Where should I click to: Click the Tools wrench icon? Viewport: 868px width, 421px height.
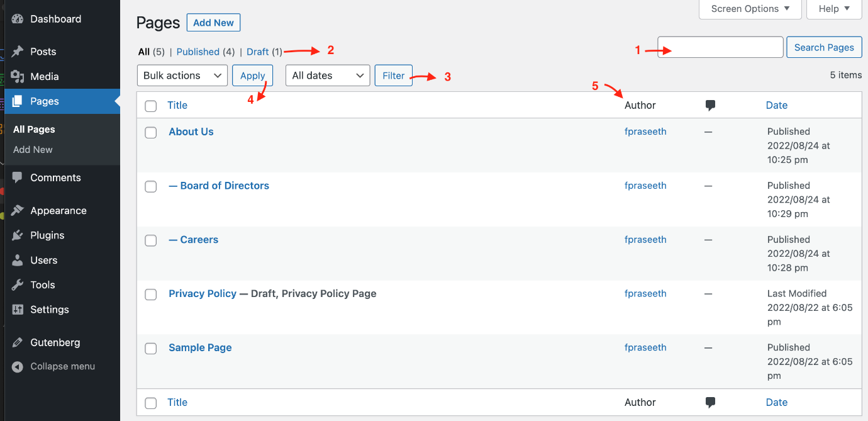18,285
